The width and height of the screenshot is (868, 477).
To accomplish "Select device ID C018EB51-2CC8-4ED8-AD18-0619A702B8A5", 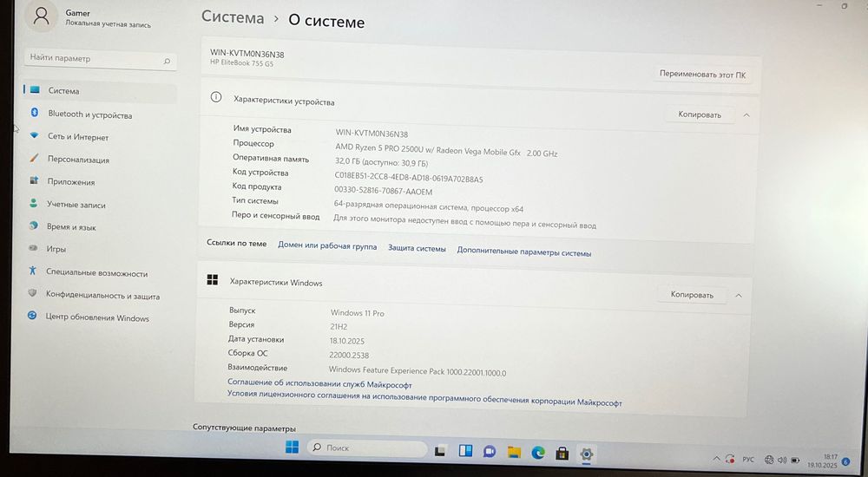I will 409,178.
